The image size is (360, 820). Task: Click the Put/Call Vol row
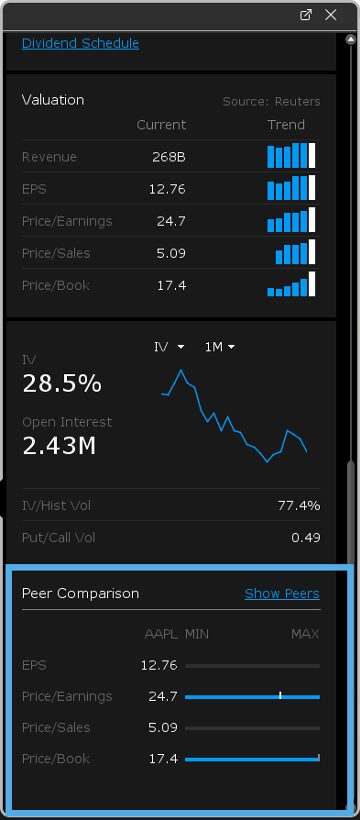coord(171,538)
